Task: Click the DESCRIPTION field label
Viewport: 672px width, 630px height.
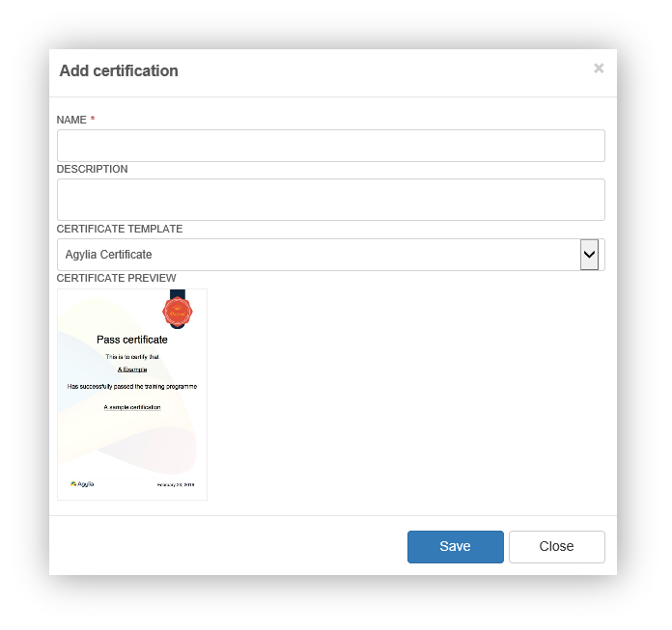Action: pyautogui.click(x=92, y=169)
